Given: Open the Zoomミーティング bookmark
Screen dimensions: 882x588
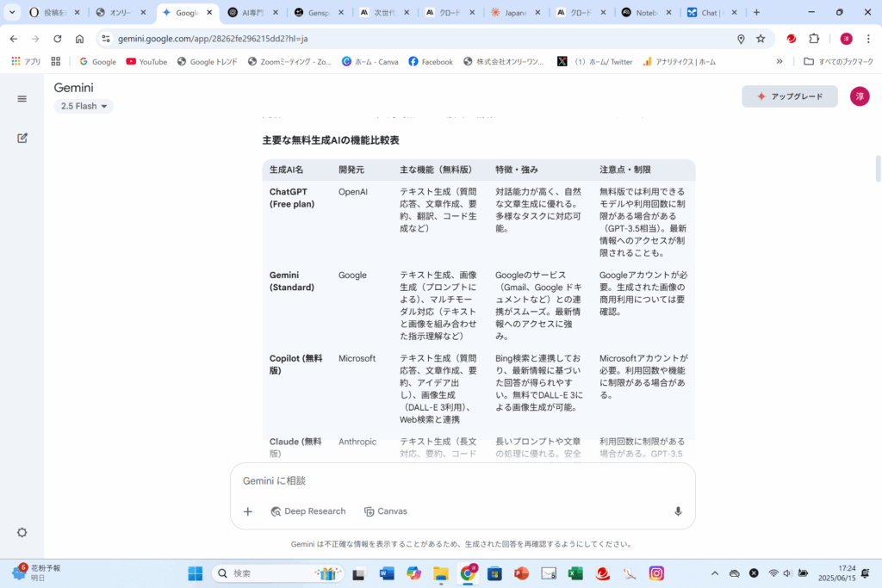Looking at the screenshot, I should 289,62.
